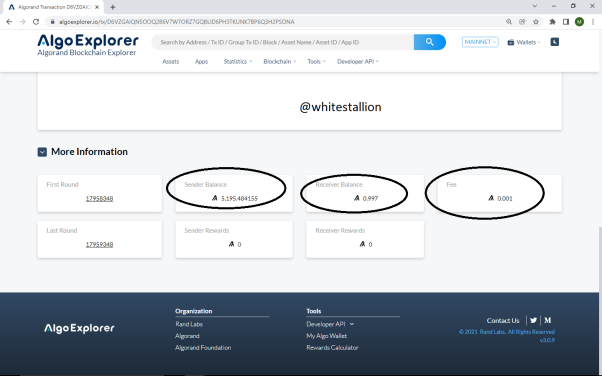
Task: Open a new browser tab
Action: tap(112, 7)
